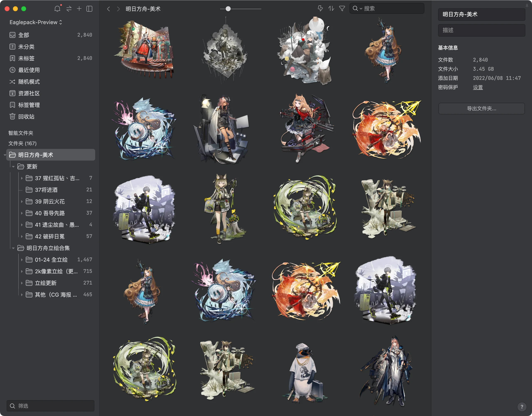The height and width of the screenshot is (416, 532).
Task: Select 未分类 in sidebar
Action: [51, 47]
